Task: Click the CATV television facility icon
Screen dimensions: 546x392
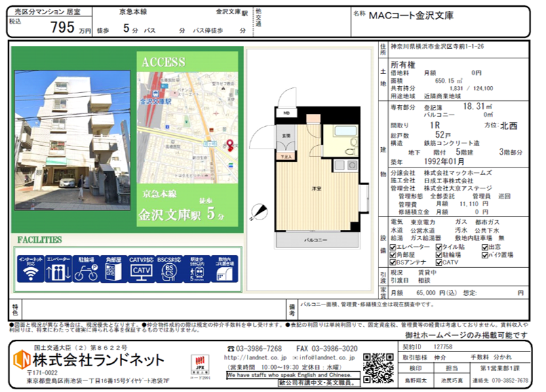Action: [141, 269]
